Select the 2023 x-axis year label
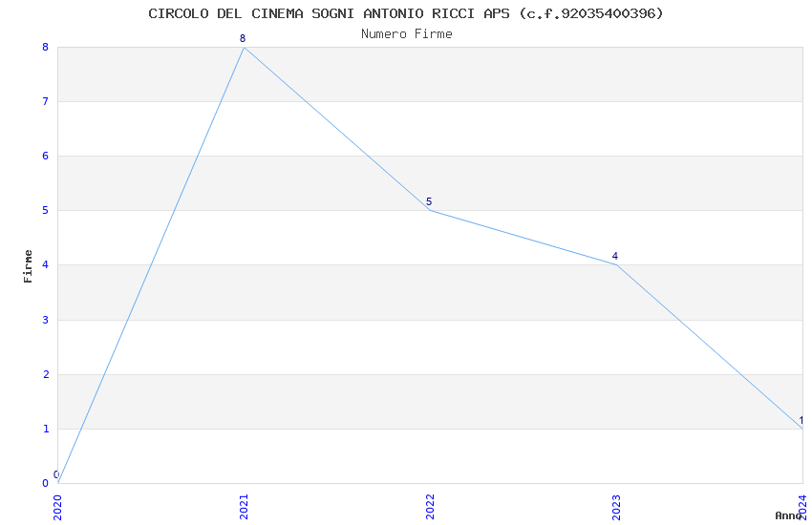Screen dimensions: 812x525 [616, 508]
